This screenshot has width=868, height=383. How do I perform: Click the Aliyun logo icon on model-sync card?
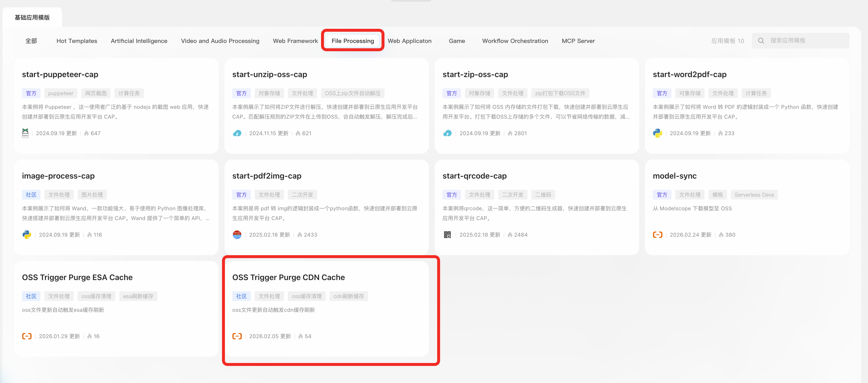click(x=657, y=235)
